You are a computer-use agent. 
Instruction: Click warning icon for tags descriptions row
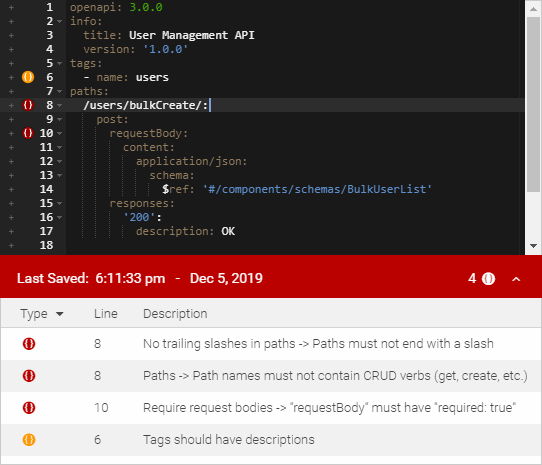[x=29, y=440]
